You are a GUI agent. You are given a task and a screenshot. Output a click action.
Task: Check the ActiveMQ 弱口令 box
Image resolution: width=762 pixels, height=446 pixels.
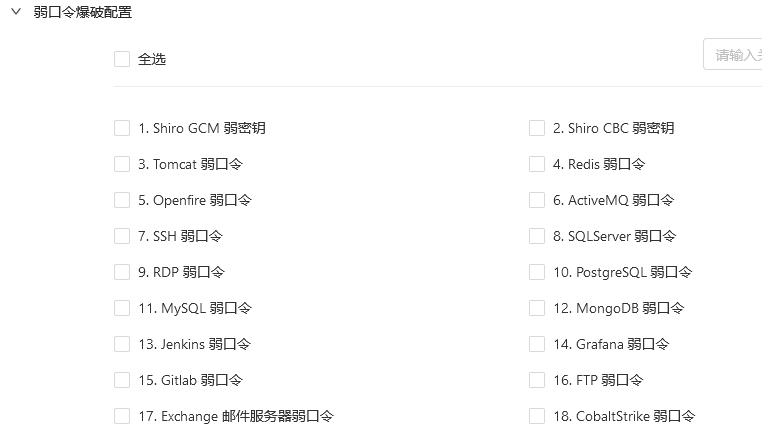click(537, 200)
